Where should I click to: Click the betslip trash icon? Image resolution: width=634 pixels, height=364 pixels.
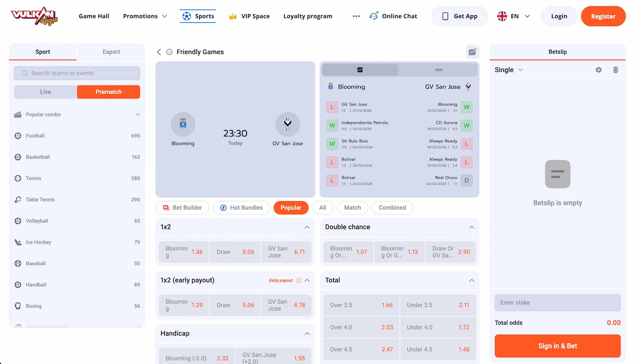pyautogui.click(x=616, y=70)
